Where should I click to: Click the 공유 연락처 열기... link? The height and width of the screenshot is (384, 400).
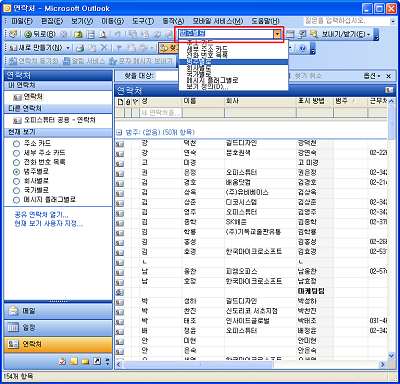coord(41,215)
